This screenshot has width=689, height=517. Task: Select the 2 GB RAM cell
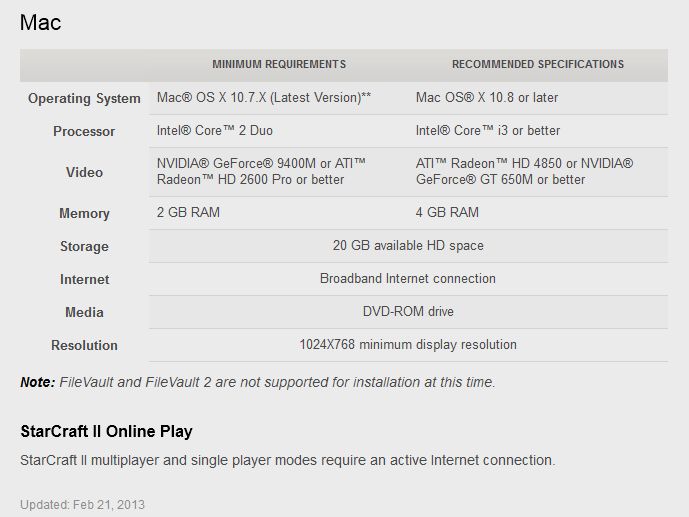(x=188, y=212)
